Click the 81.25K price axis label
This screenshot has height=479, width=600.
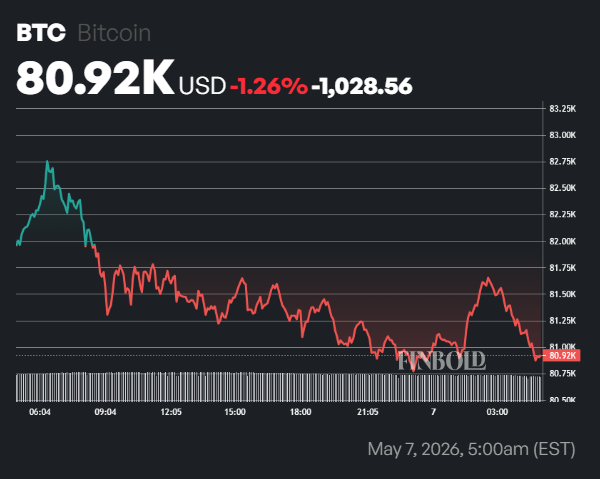coord(562,321)
